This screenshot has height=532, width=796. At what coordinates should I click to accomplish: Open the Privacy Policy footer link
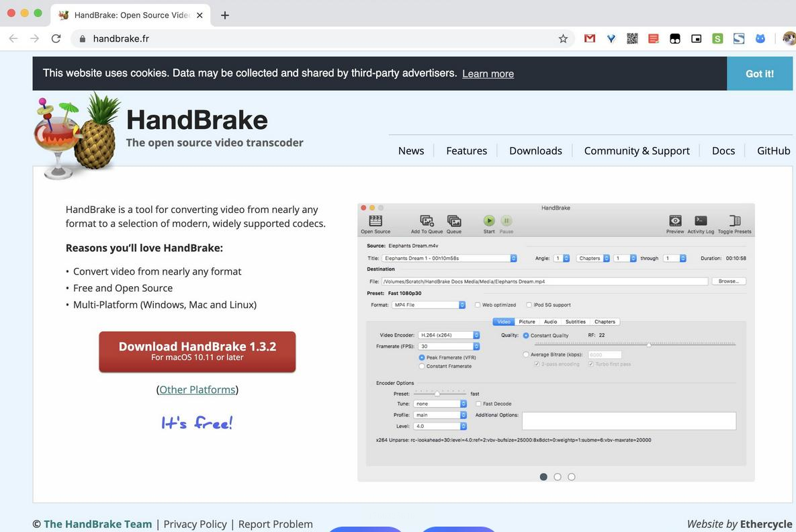pyautogui.click(x=195, y=524)
